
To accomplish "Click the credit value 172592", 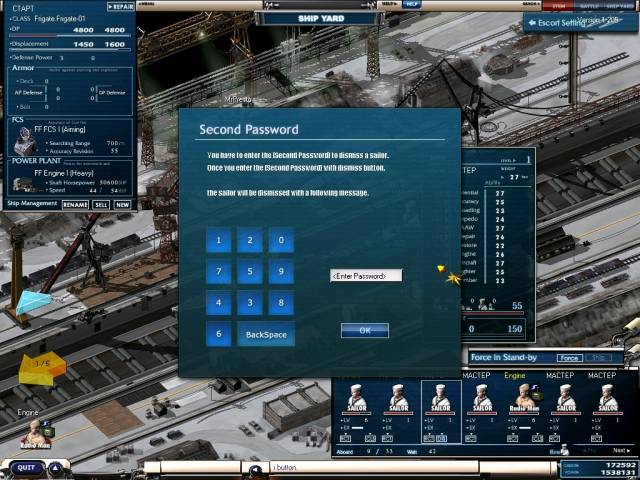I will [x=619, y=465].
